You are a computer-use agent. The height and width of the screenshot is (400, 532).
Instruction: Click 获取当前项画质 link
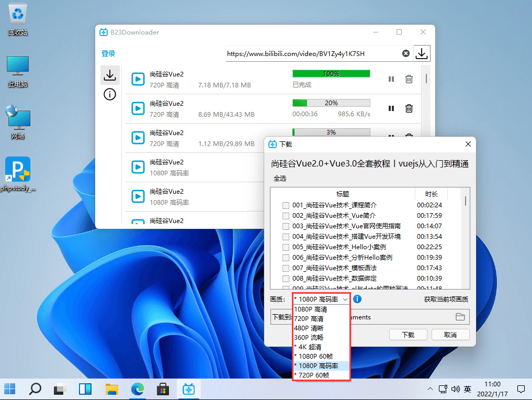coord(446,299)
